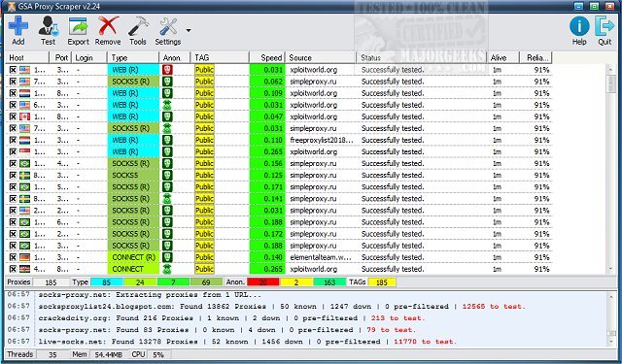Click proxy list scrollbar down arrow

[x=611, y=269]
